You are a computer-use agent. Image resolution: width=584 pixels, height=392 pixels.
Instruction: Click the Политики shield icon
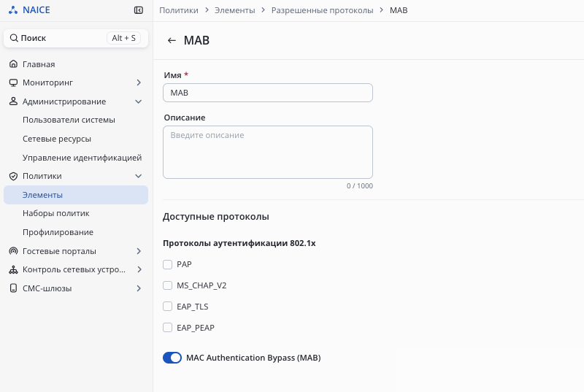13,176
